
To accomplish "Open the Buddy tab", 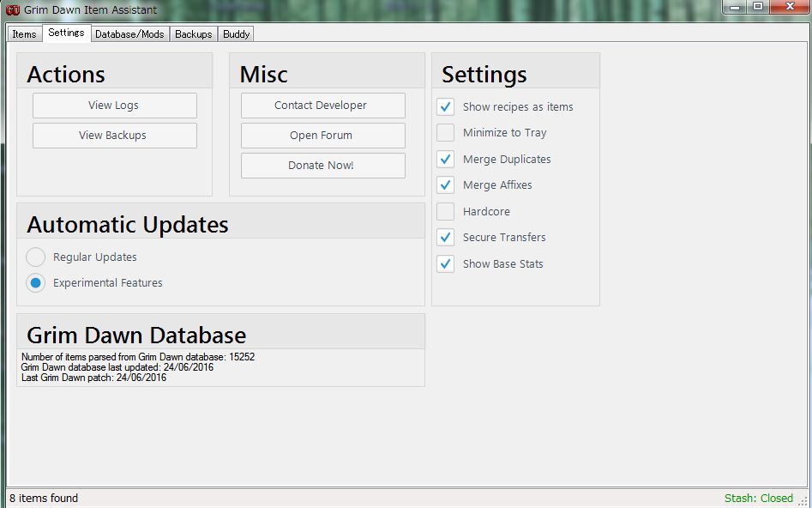I will click(236, 34).
